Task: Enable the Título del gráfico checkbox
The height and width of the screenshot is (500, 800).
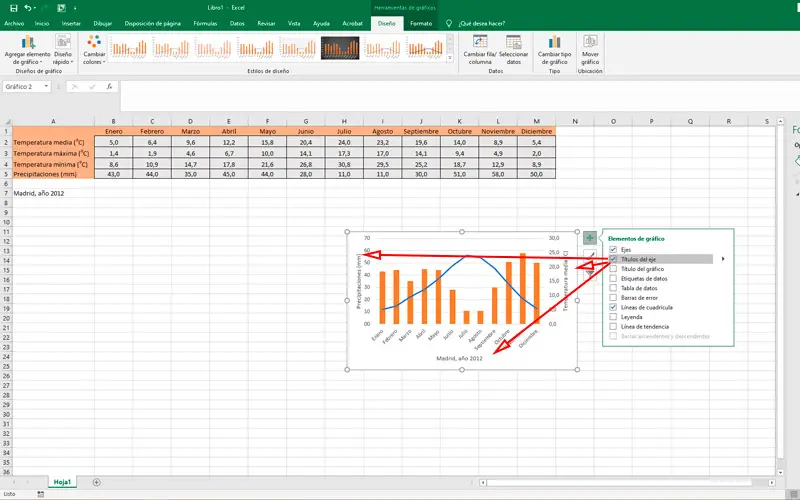Action: pyautogui.click(x=613, y=269)
